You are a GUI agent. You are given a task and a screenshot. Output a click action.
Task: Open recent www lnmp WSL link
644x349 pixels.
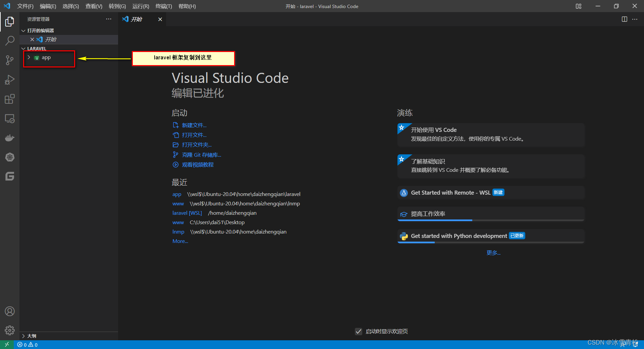pos(178,204)
